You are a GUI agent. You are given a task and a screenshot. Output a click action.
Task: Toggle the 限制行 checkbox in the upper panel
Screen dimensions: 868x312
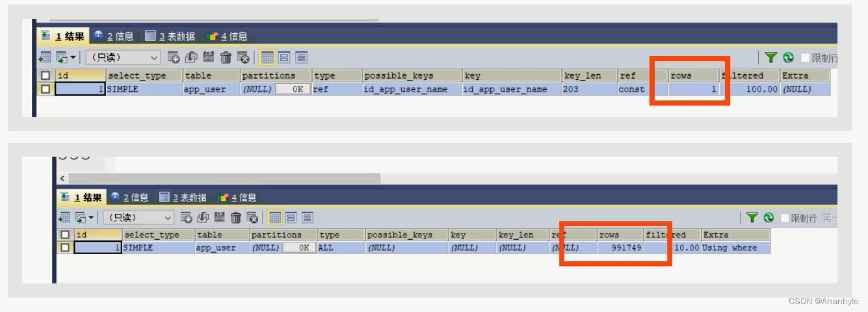click(x=806, y=58)
